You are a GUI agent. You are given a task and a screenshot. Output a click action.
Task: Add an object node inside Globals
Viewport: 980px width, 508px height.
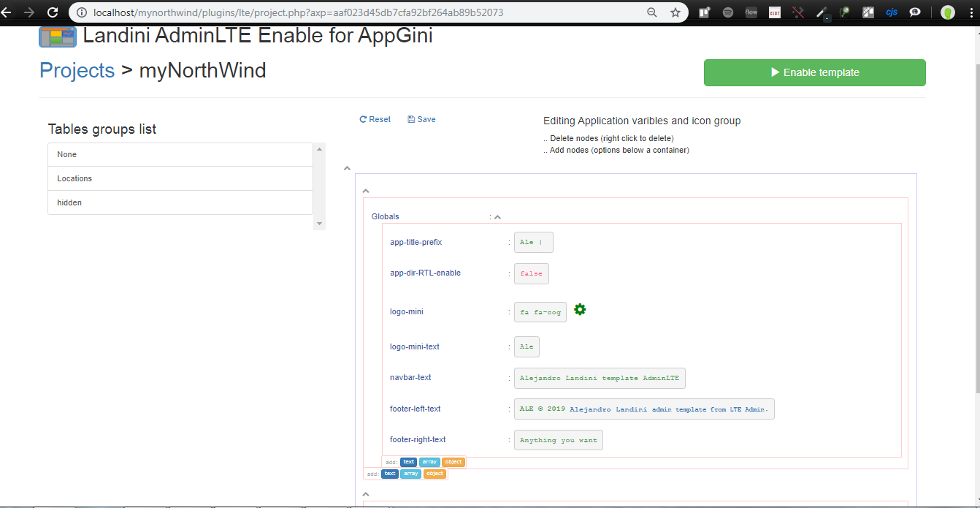point(453,462)
